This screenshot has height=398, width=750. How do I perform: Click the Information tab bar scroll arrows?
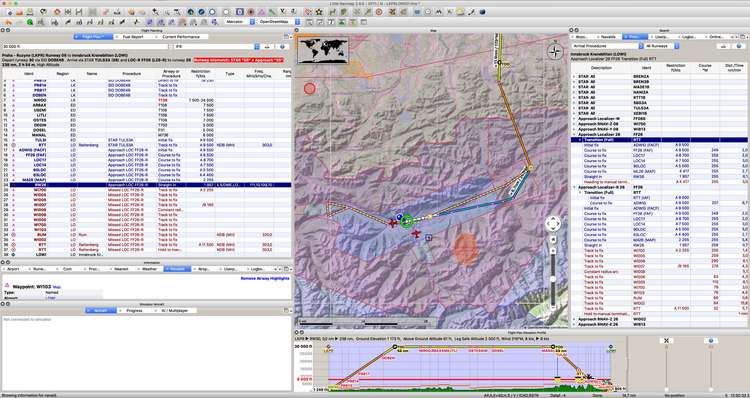(x=277, y=269)
